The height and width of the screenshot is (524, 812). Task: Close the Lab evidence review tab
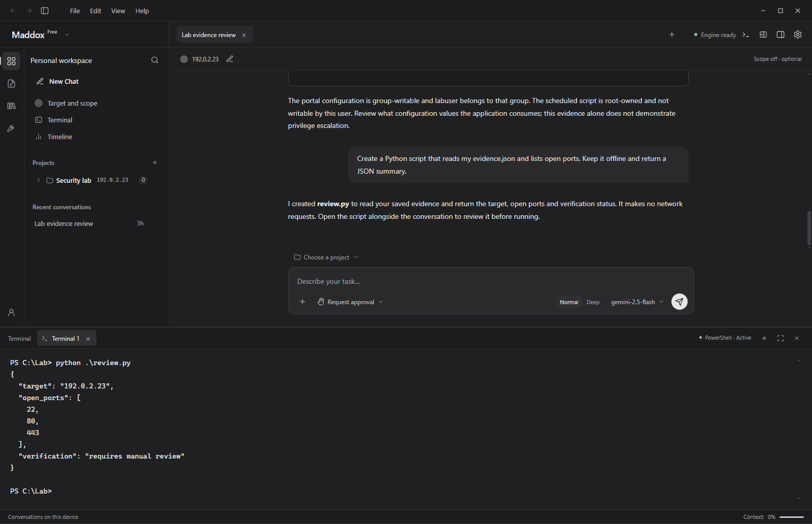click(244, 35)
